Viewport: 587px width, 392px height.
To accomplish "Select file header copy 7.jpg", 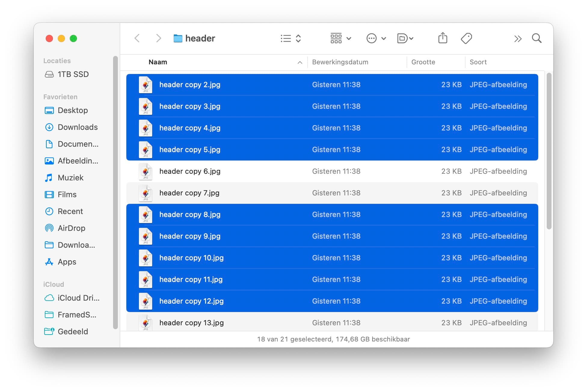I will tap(332, 193).
